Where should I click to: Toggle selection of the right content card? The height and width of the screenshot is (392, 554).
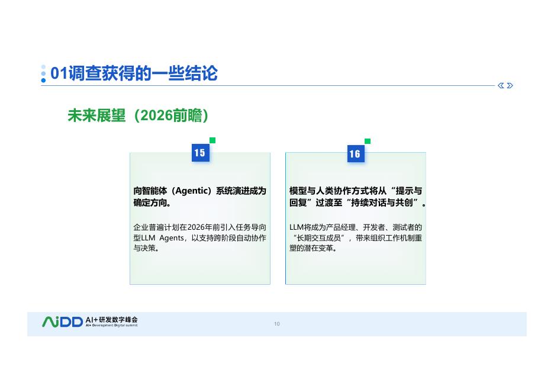355,218
